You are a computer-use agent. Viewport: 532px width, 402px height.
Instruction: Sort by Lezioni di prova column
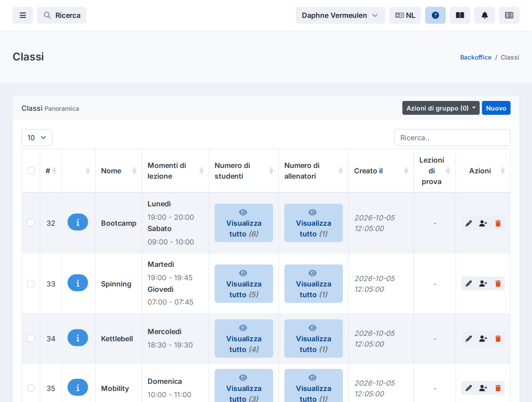pyautogui.click(x=435, y=171)
